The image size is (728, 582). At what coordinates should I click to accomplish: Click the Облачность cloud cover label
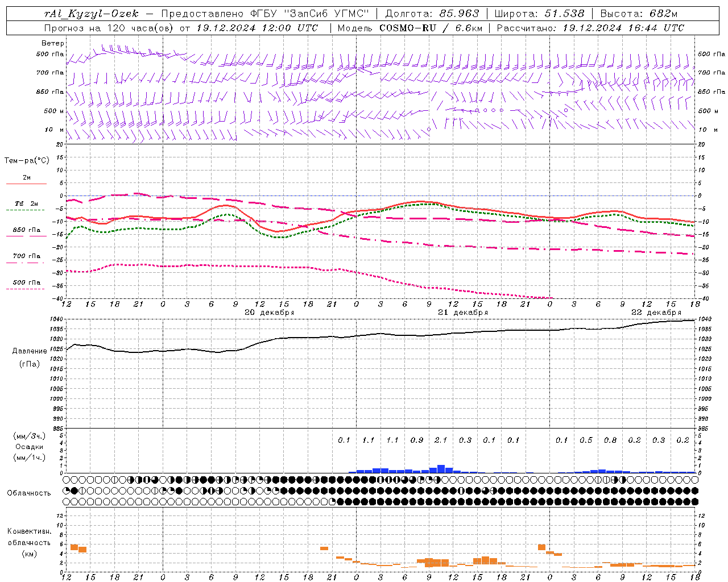coord(29,493)
